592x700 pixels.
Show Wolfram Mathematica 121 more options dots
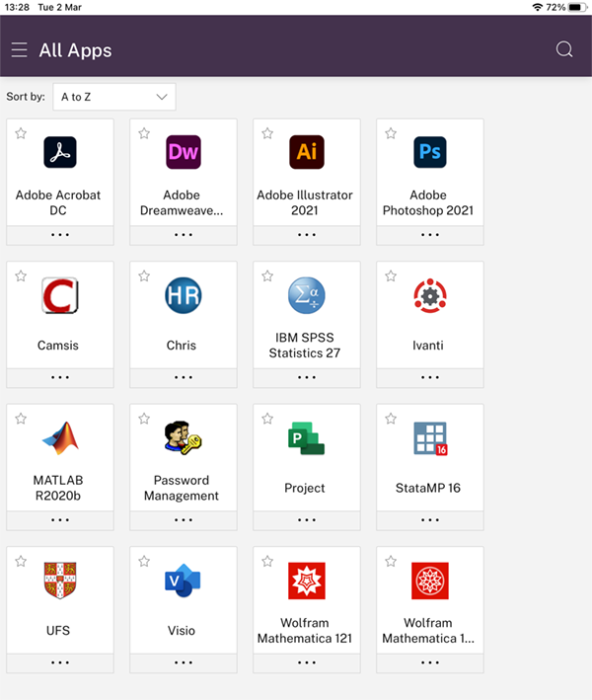(x=307, y=662)
